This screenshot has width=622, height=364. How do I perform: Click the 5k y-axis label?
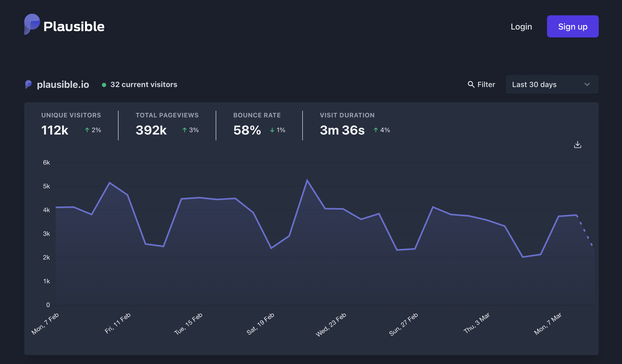click(46, 186)
